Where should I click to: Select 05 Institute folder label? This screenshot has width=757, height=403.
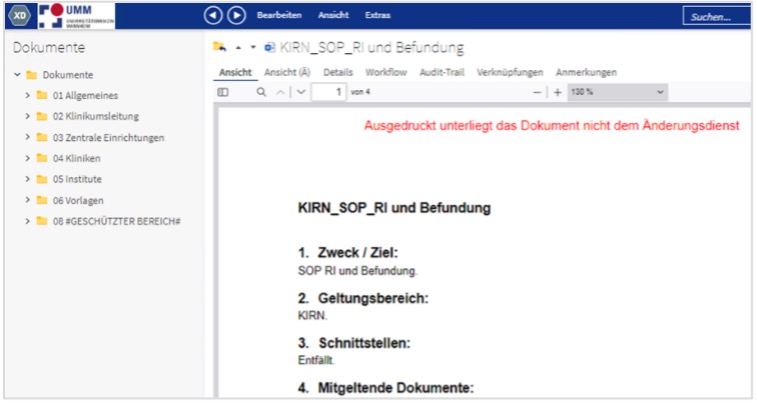[77, 179]
